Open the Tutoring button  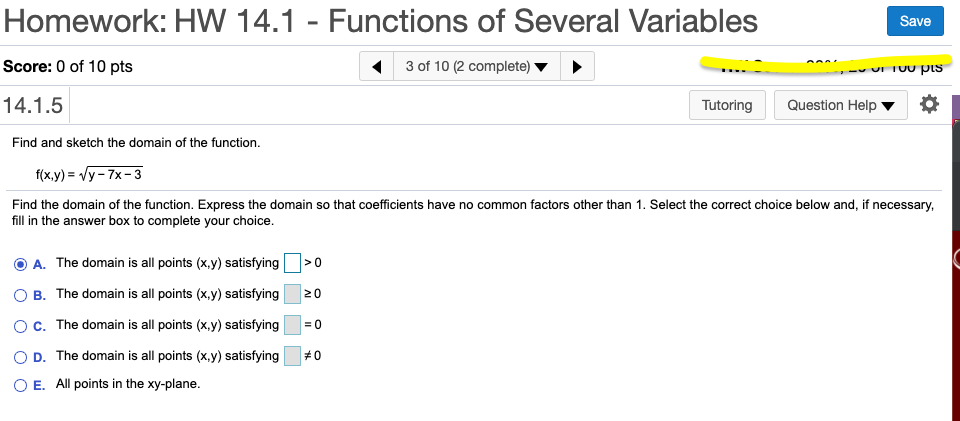tap(727, 105)
